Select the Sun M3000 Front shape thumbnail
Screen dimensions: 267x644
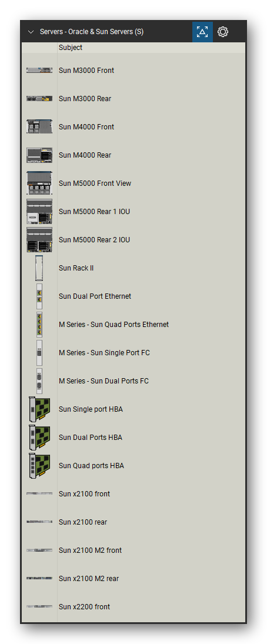(39, 70)
